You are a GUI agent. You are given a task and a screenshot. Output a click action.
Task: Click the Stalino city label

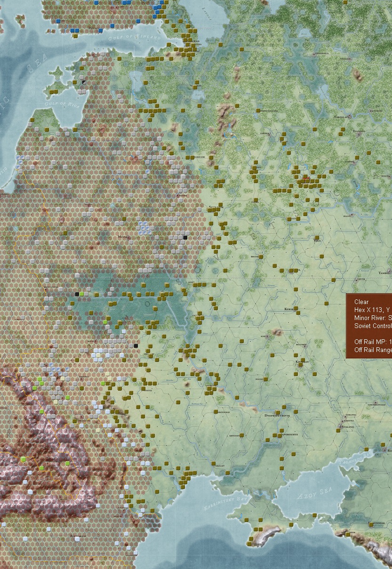click(x=347, y=426)
